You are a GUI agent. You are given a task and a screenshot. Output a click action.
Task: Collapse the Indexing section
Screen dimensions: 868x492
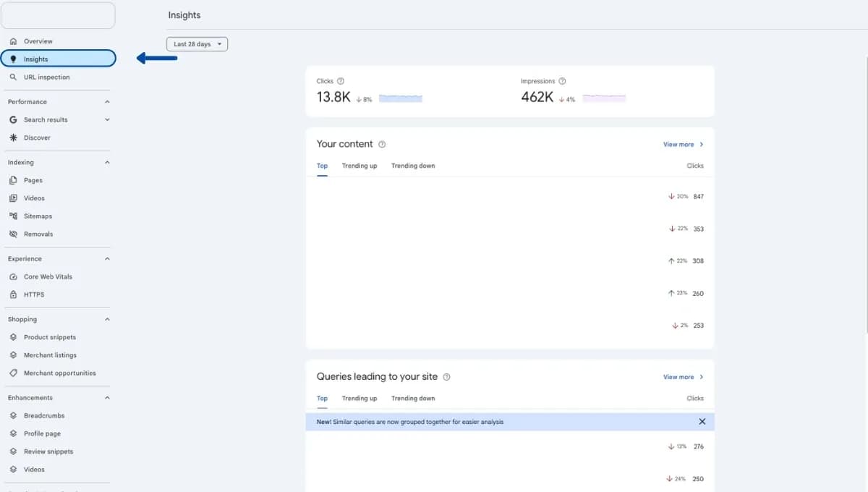point(107,163)
